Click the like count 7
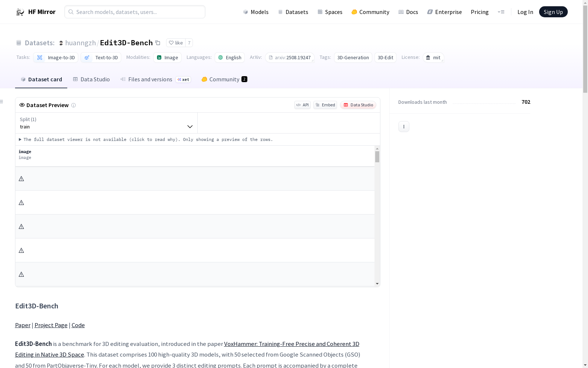The height and width of the screenshot is (368, 588). click(189, 43)
